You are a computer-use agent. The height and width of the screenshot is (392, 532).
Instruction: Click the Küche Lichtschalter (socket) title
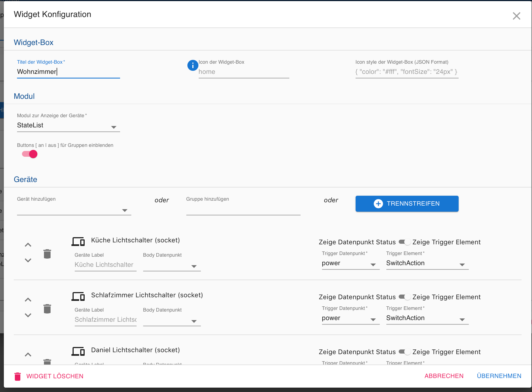[x=135, y=240]
